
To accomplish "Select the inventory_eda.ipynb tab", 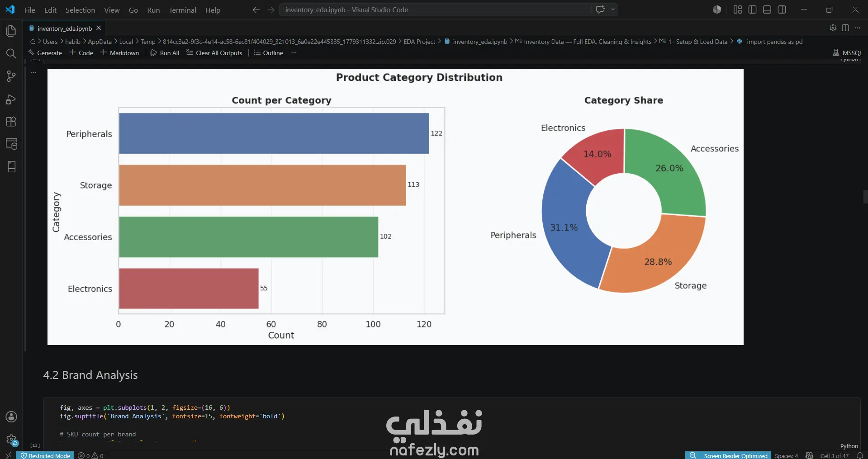I will (x=64, y=28).
